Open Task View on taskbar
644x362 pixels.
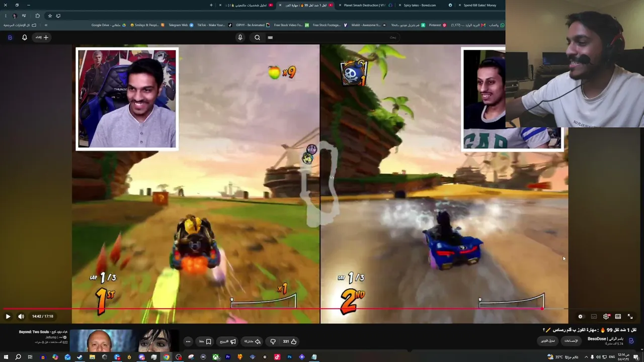pyautogui.click(x=30, y=357)
